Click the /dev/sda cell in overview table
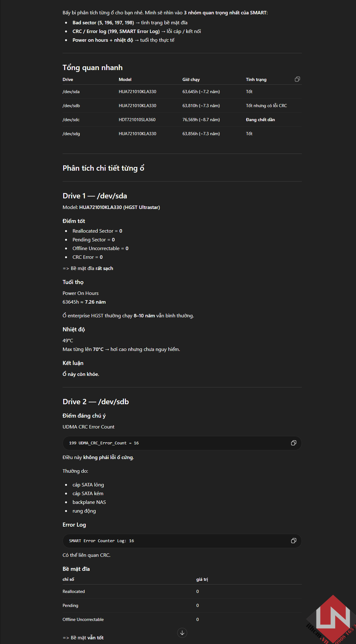The height and width of the screenshot is (644, 356). (71, 92)
